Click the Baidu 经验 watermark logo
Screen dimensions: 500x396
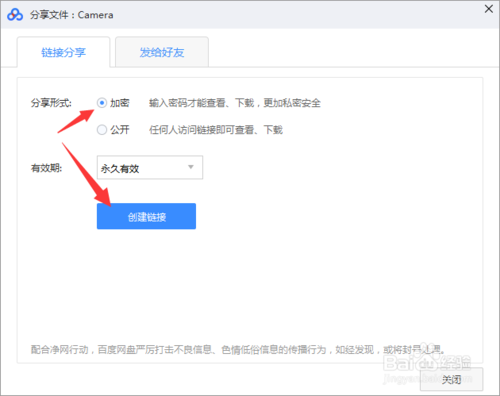428,363
